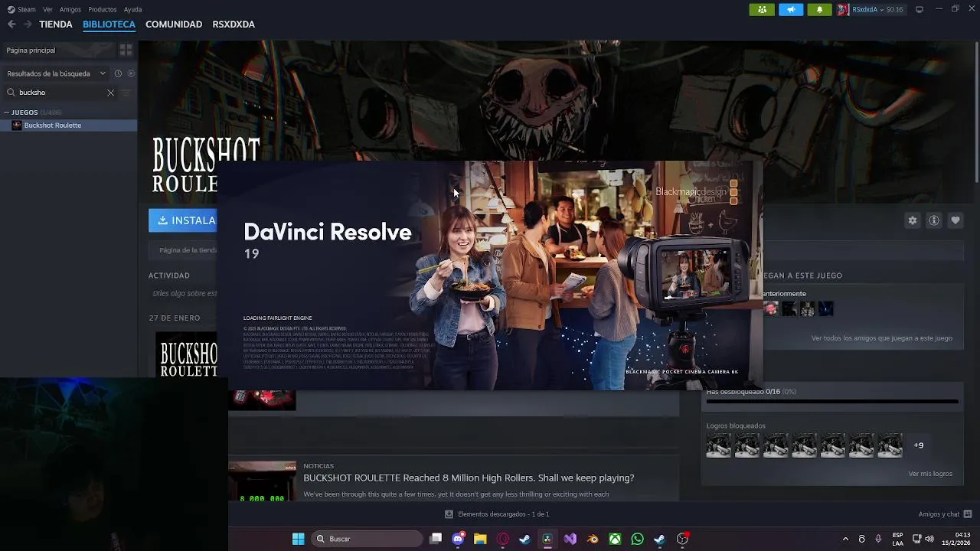This screenshot has width=980, height=551.
Task: Open the Productos menu
Action: pyautogui.click(x=103, y=9)
